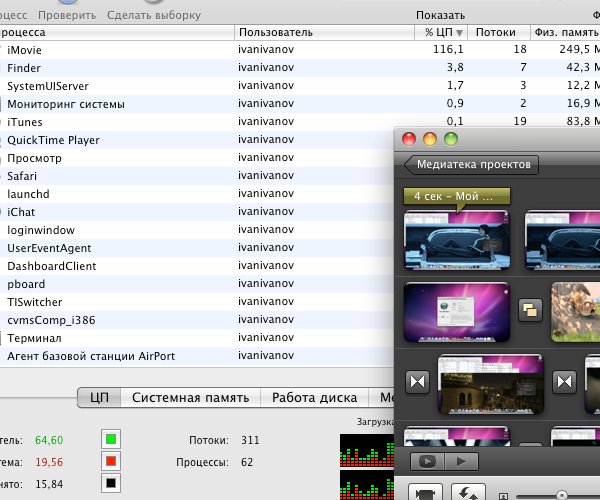Screen dimensions: 600x500
Task: Click the 19 threads value for iTunes
Action: [x=520, y=121]
